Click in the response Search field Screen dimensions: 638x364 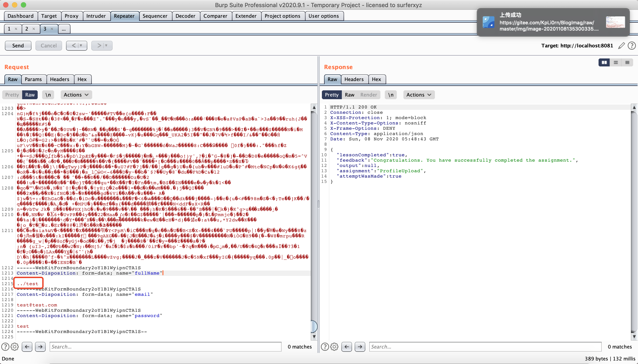(485, 347)
